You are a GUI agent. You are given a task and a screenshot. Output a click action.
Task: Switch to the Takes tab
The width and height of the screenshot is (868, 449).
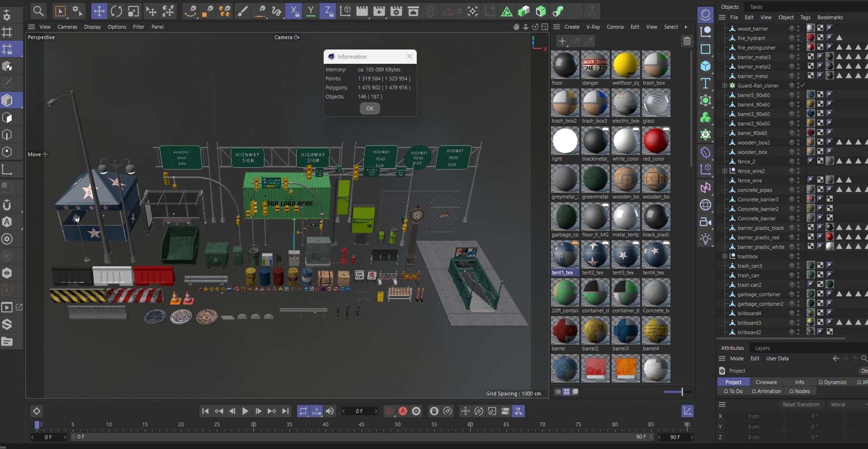coord(756,7)
